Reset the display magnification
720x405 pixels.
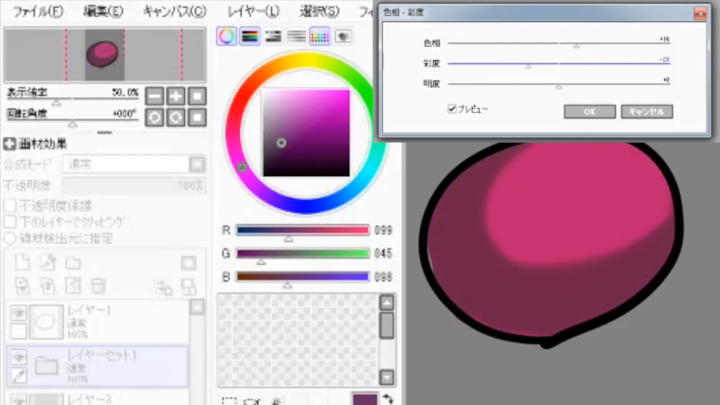point(197,96)
